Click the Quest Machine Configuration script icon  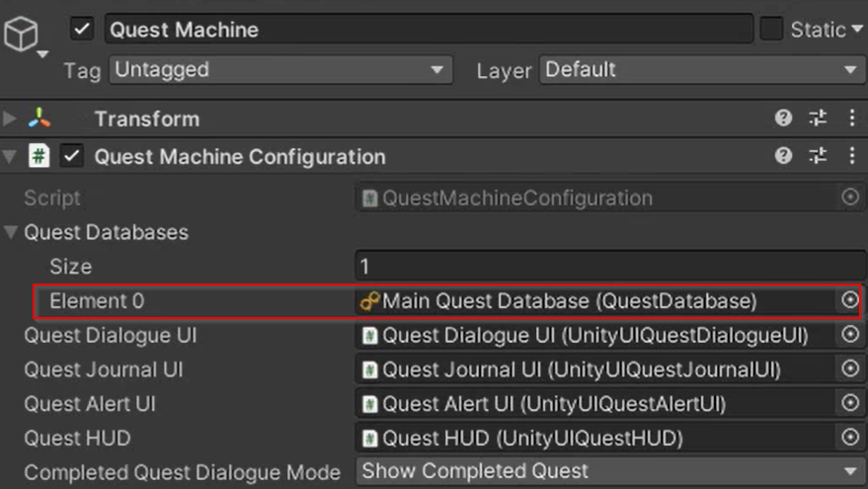coord(39,156)
